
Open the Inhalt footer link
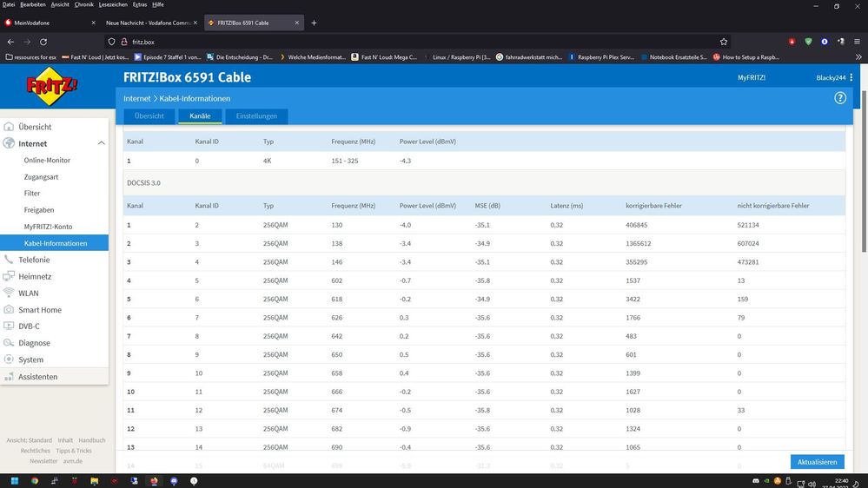65,440
